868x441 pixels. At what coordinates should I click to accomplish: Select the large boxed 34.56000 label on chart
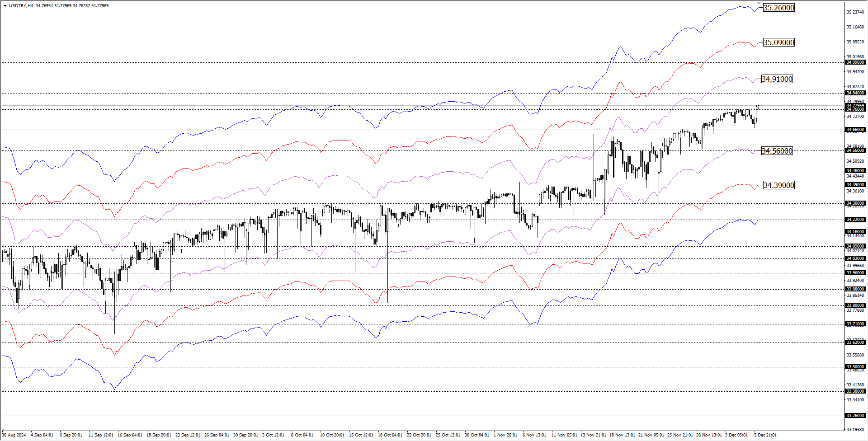coord(777,151)
